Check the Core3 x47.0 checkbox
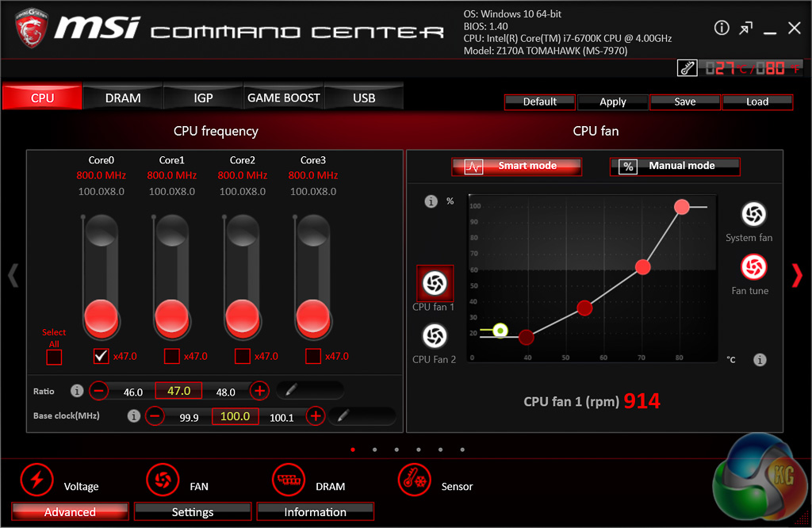This screenshot has height=528, width=812. click(x=312, y=356)
